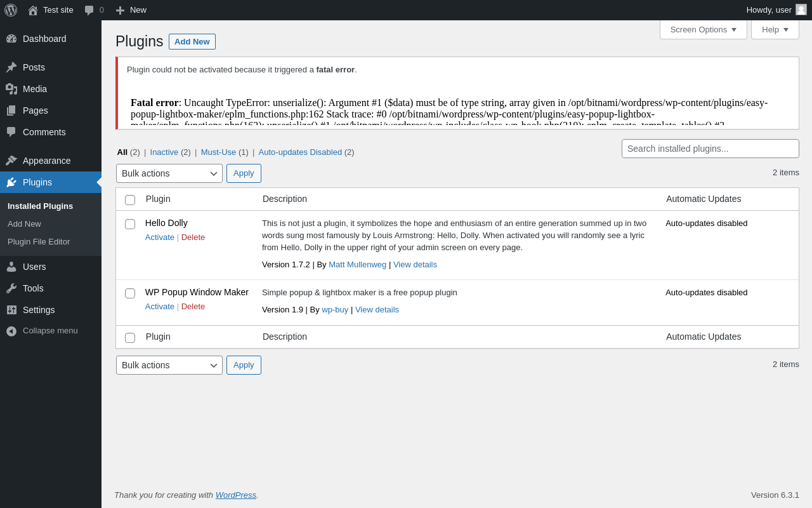This screenshot has width=812, height=508.
Task: Expand the Help dropdown tab
Action: [x=775, y=29]
